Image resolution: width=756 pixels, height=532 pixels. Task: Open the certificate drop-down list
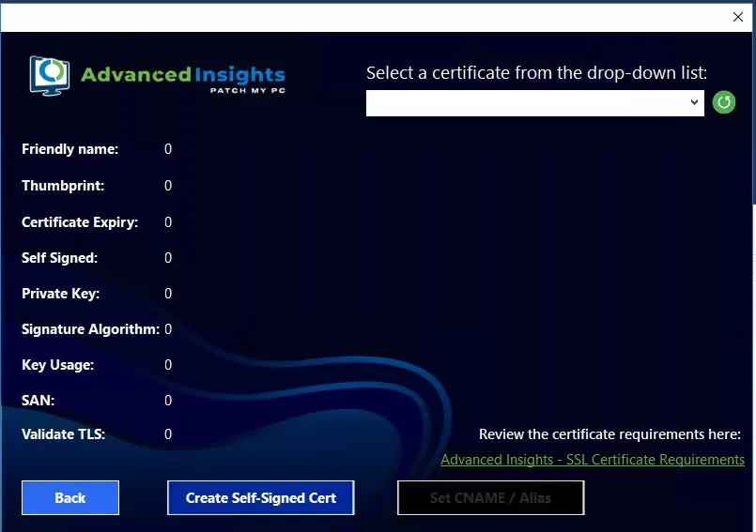pyautogui.click(x=534, y=103)
